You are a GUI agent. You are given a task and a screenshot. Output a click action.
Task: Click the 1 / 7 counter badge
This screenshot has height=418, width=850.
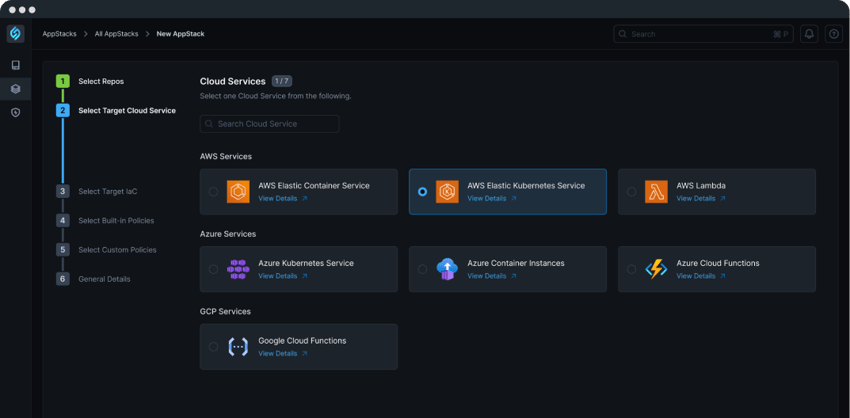click(x=282, y=81)
